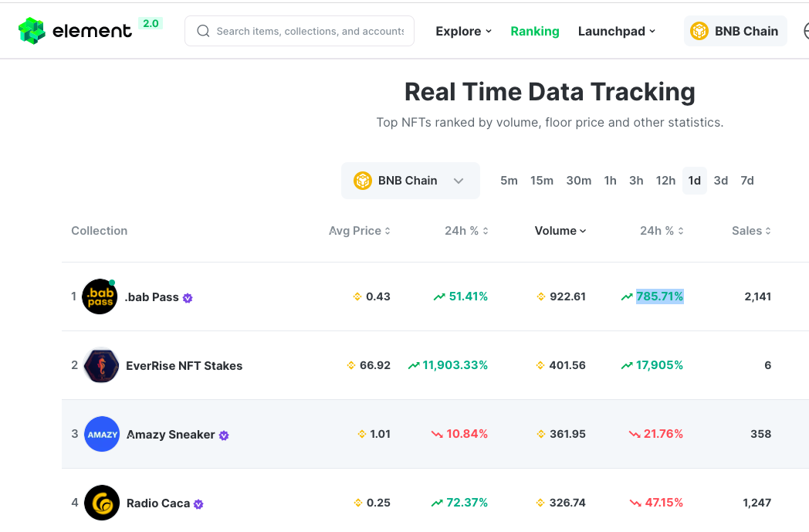
Task: Click the BNB icon beside 0.43 avg price
Action: pyautogui.click(x=357, y=296)
